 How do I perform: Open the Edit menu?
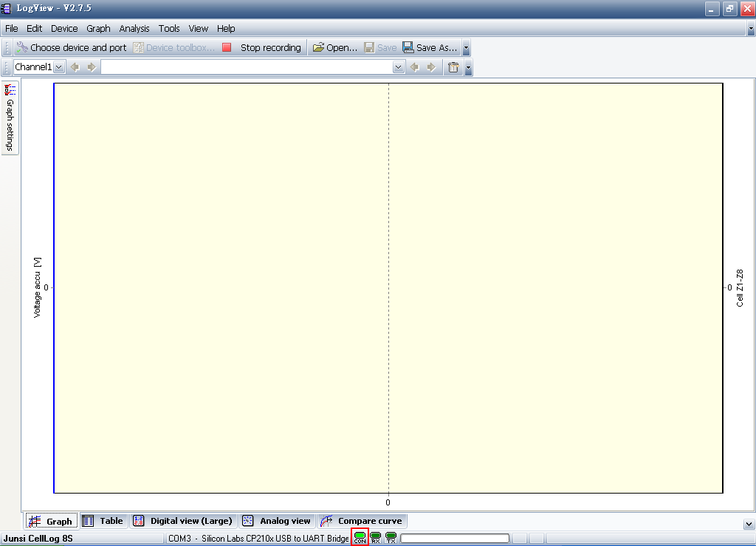(34, 29)
